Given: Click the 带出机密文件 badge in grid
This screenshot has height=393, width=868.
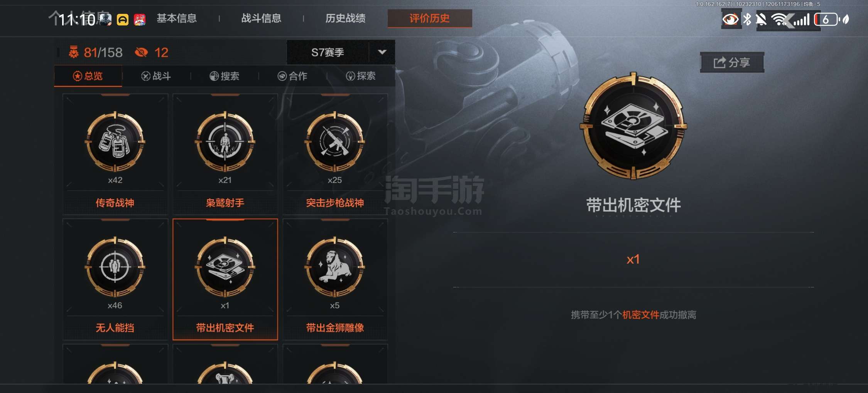Looking at the screenshot, I should [x=225, y=279].
